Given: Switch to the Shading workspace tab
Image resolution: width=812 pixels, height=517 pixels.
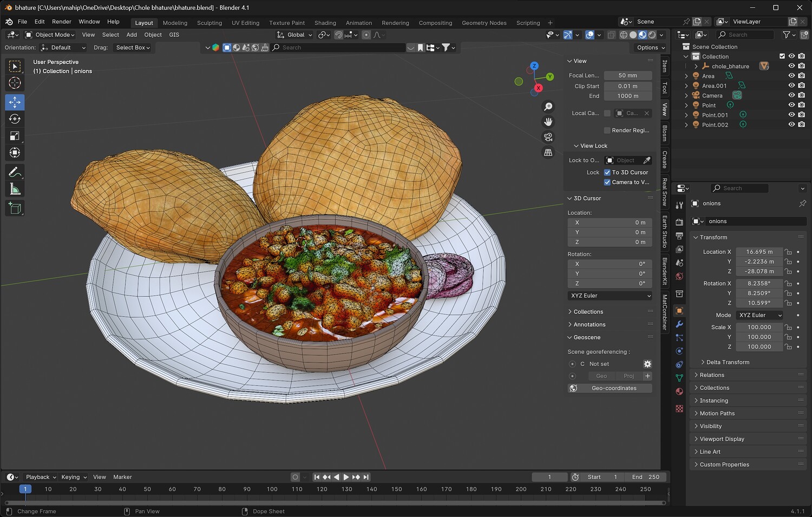Looking at the screenshot, I should pyautogui.click(x=325, y=23).
